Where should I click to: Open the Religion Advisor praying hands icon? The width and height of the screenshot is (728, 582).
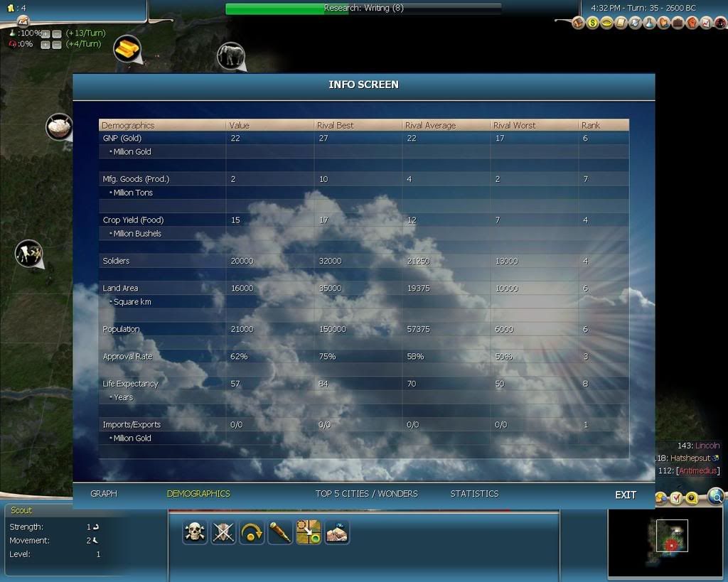pos(664,22)
